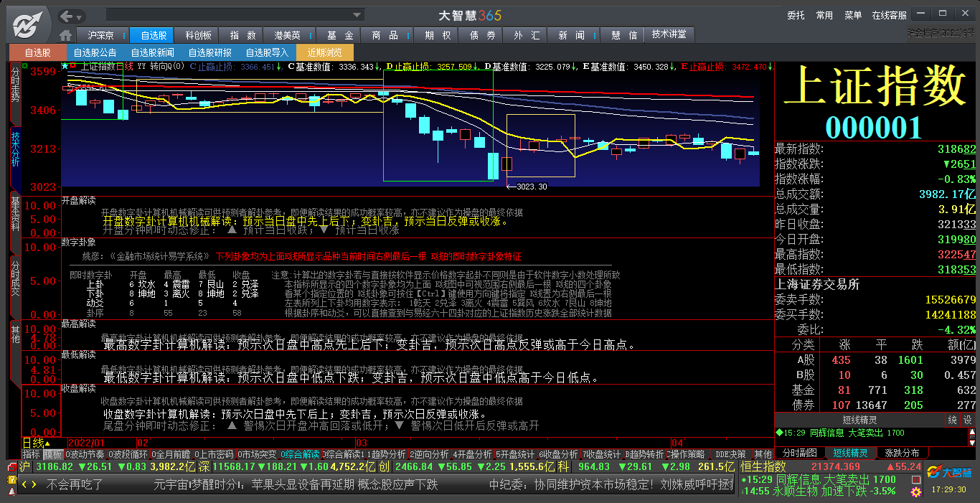980x503 pixels.
Task: Open the 日线 period selector
Action: (x=36, y=443)
